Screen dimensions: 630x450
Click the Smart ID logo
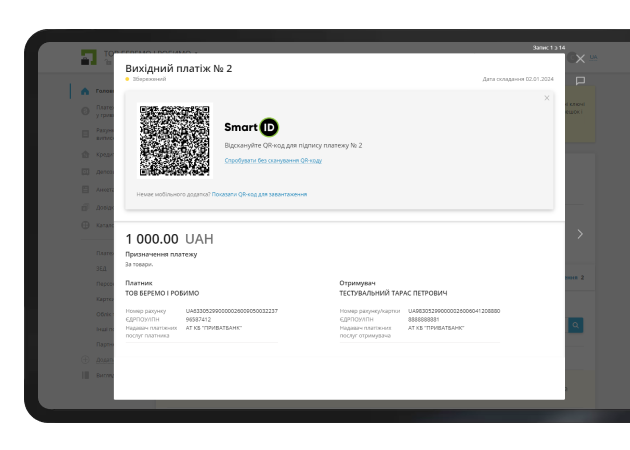tap(251, 127)
